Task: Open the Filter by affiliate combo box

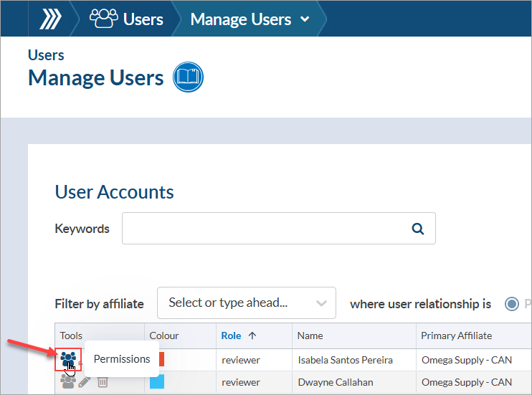Action: click(246, 303)
